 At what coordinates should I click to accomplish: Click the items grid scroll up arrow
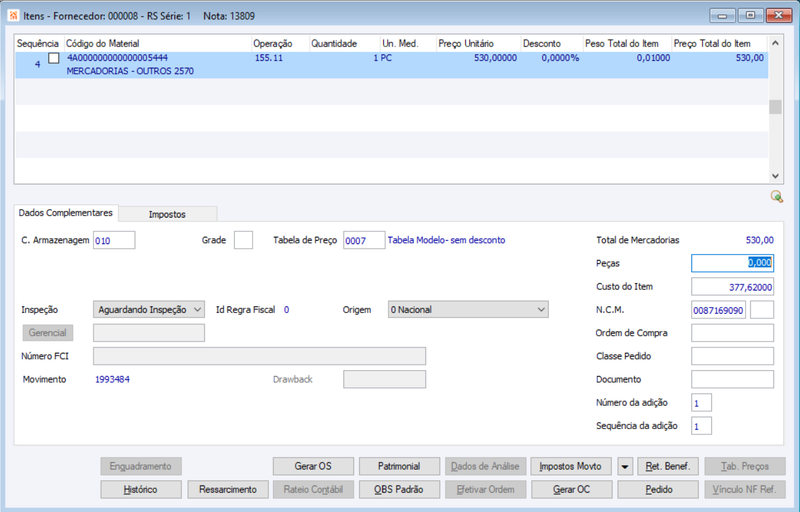click(x=776, y=43)
